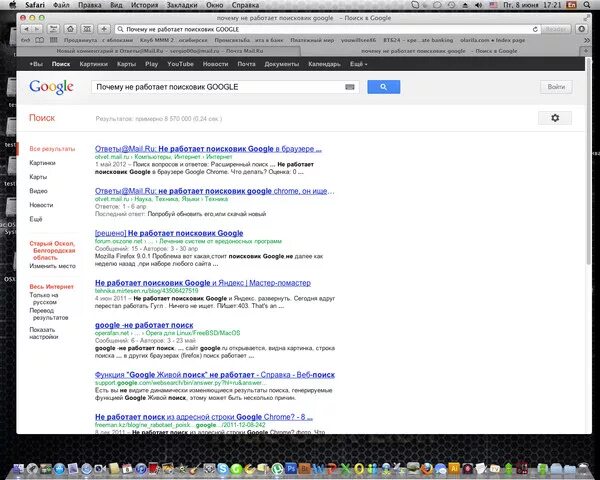
Task: Open the История menu
Action: pyautogui.click(x=144, y=5)
